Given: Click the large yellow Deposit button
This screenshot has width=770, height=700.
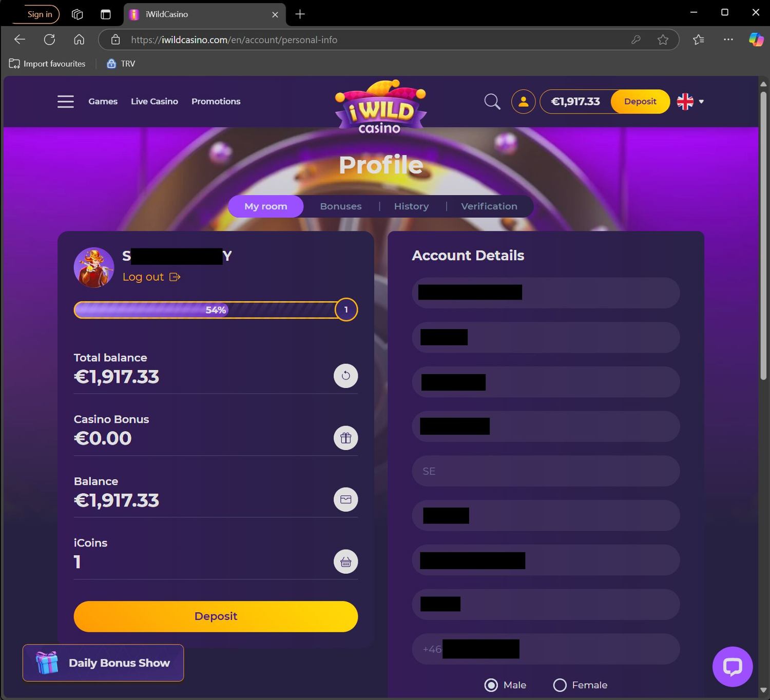Looking at the screenshot, I should [x=216, y=616].
